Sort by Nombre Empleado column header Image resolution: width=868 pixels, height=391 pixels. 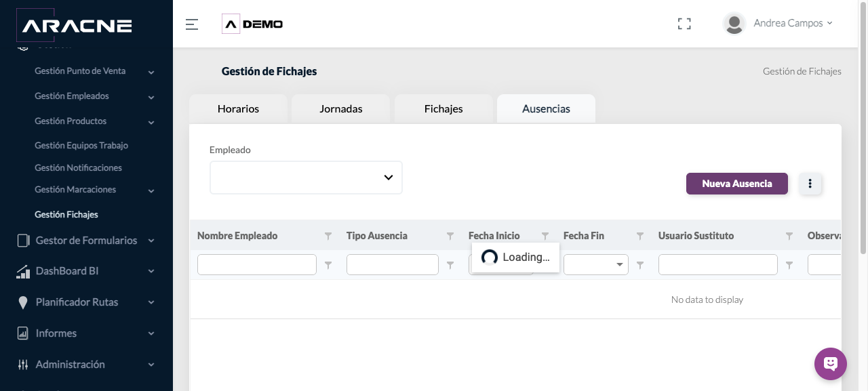[x=237, y=236]
